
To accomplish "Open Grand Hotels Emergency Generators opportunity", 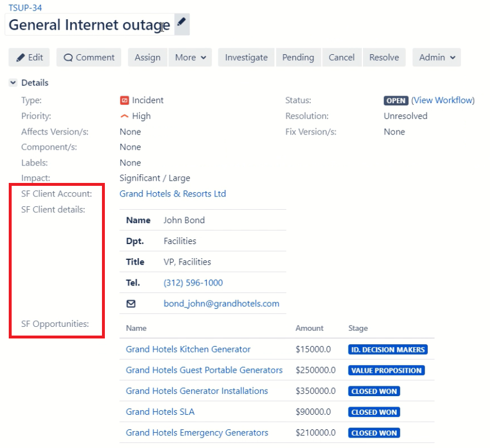I will (197, 433).
